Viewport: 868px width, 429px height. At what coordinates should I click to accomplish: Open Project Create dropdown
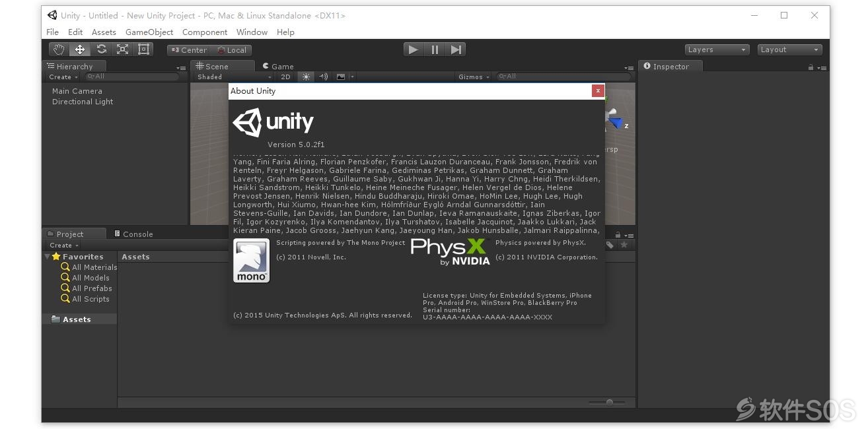63,246
